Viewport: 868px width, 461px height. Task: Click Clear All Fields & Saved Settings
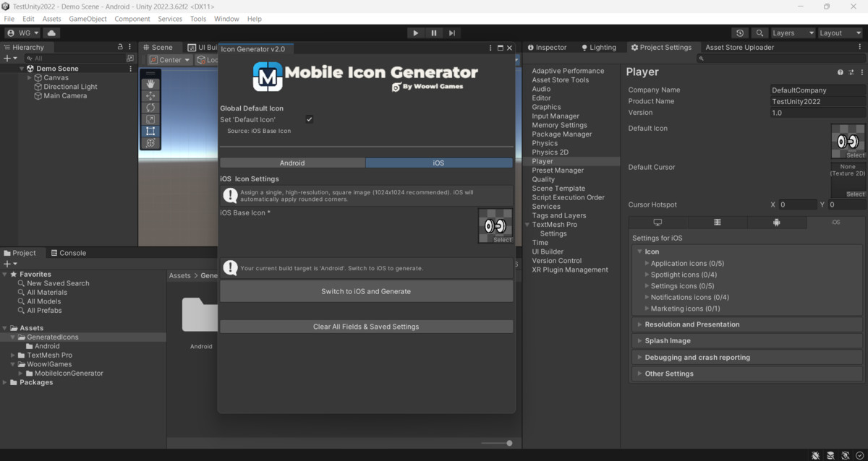click(x=367, y=327)
